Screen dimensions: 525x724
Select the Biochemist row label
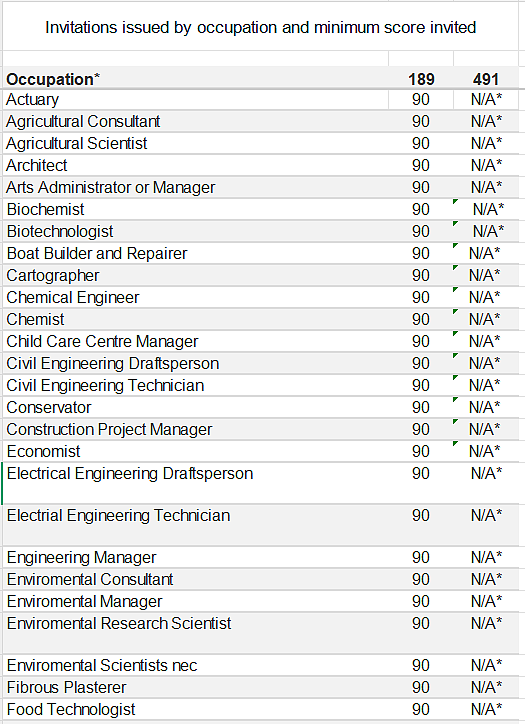tap(195, 209)
